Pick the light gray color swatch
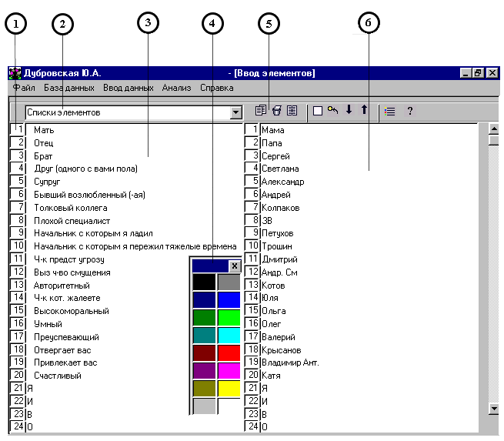This screenshot has height=441, width=504. click(x=204, y=406)
